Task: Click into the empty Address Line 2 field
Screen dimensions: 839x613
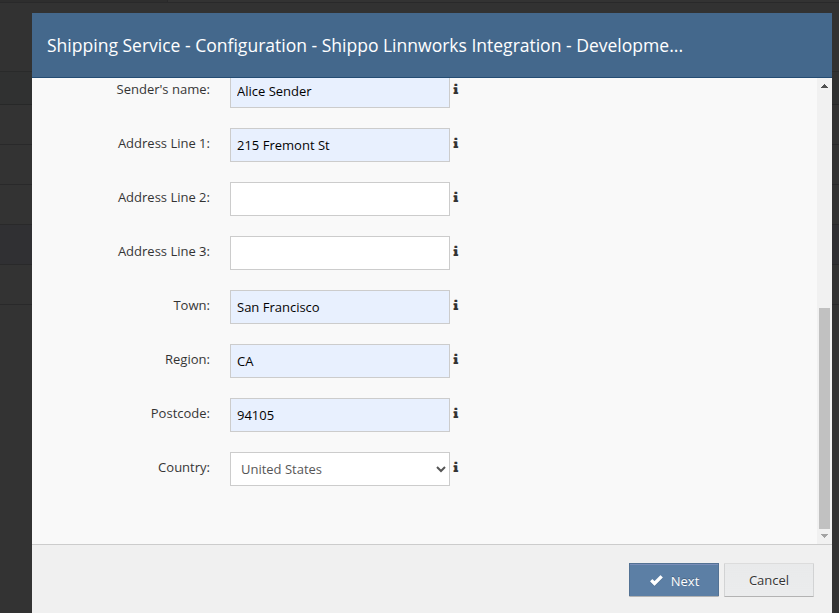Action: (x=340, y=199)
